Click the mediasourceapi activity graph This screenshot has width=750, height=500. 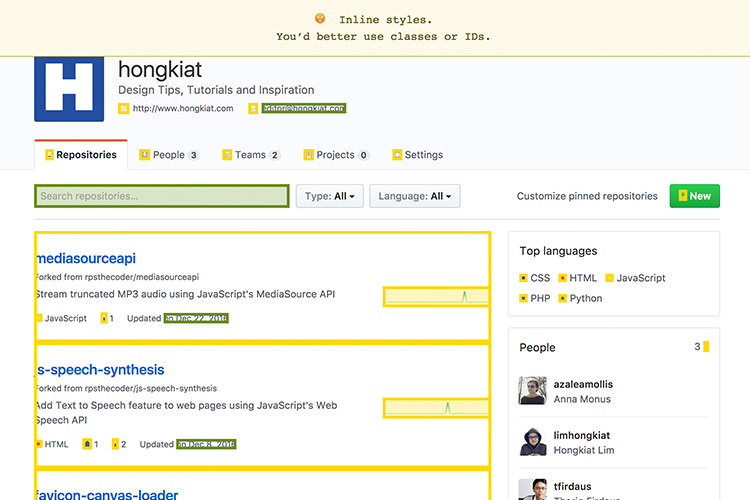click(436, 297)
